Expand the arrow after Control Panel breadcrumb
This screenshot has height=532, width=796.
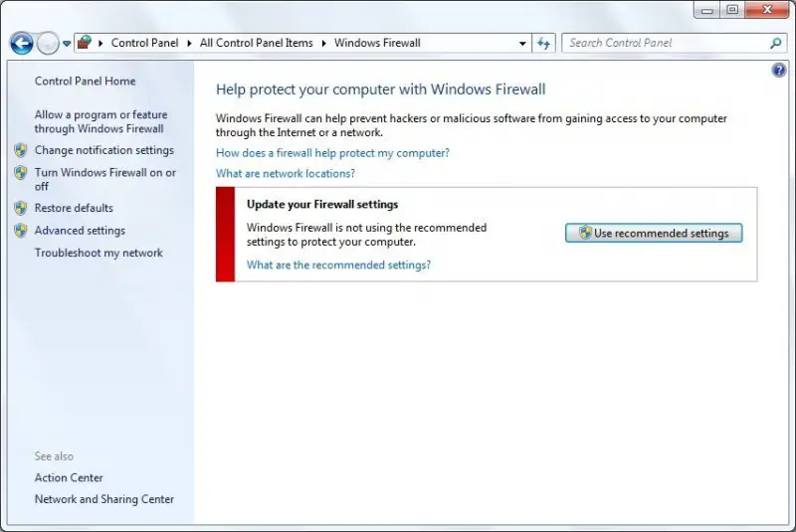189,43
